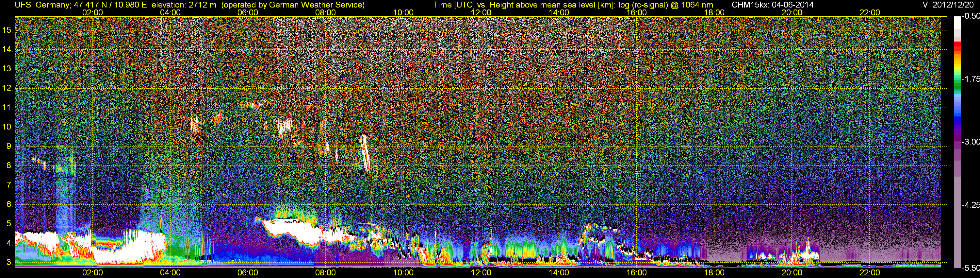
Task: Click the height axis label '11.'
Action: (8, 107)
